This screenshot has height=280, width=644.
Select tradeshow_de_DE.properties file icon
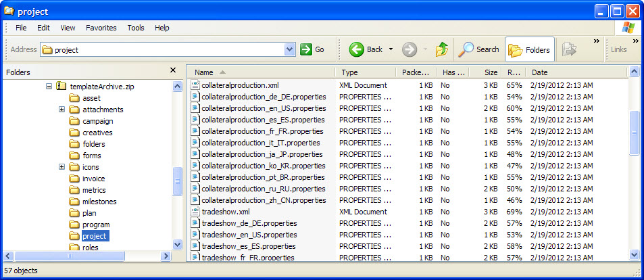tap(195, 223)
